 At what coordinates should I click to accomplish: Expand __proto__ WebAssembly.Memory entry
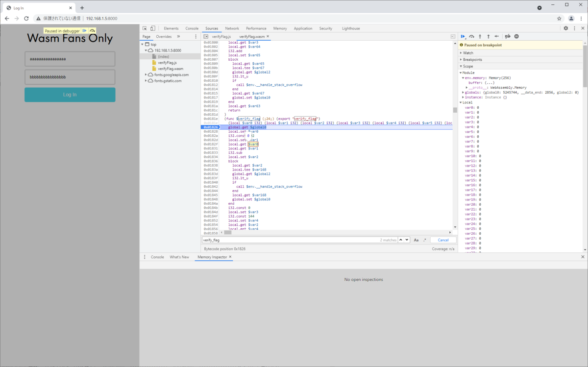[x=467, y=87]
